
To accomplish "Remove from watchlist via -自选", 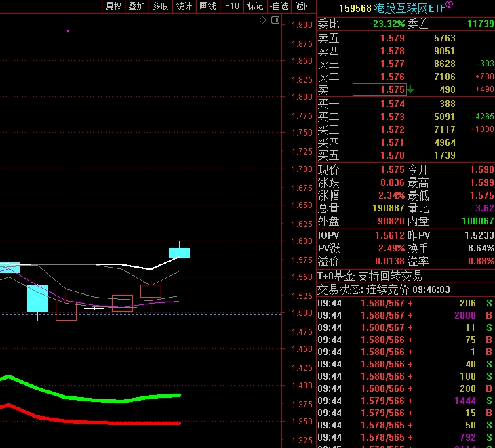I will point(279,6).
